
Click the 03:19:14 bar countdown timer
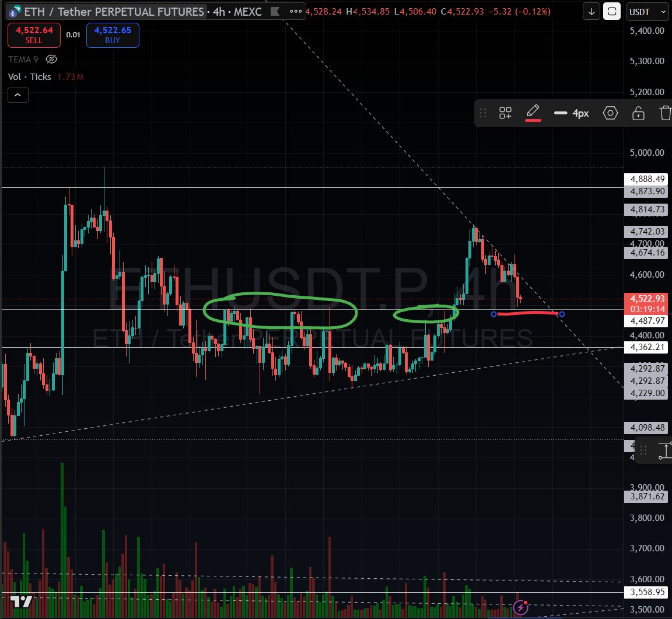point(647,309)
